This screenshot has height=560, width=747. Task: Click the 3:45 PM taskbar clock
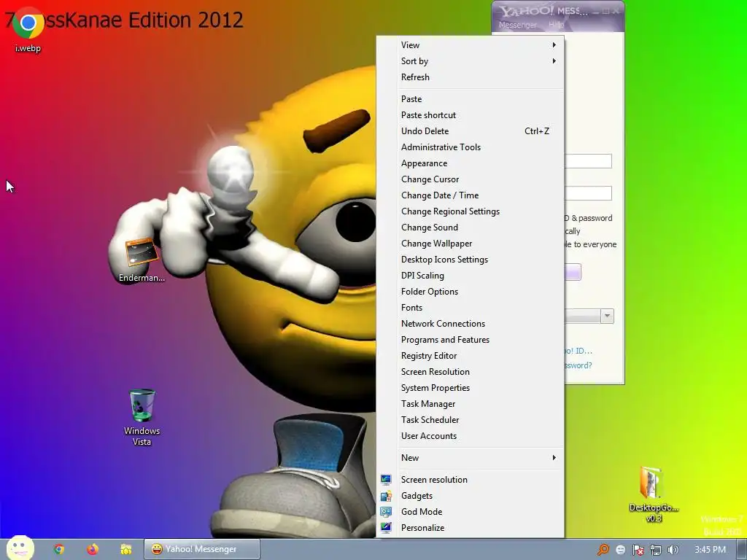[x=710, y=550]
